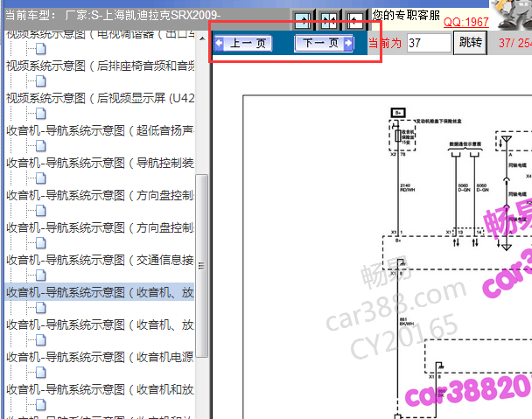The image size is (532, 419).
Task: Click document icon under 电视调谐器 entry
Action: point(41,49)
